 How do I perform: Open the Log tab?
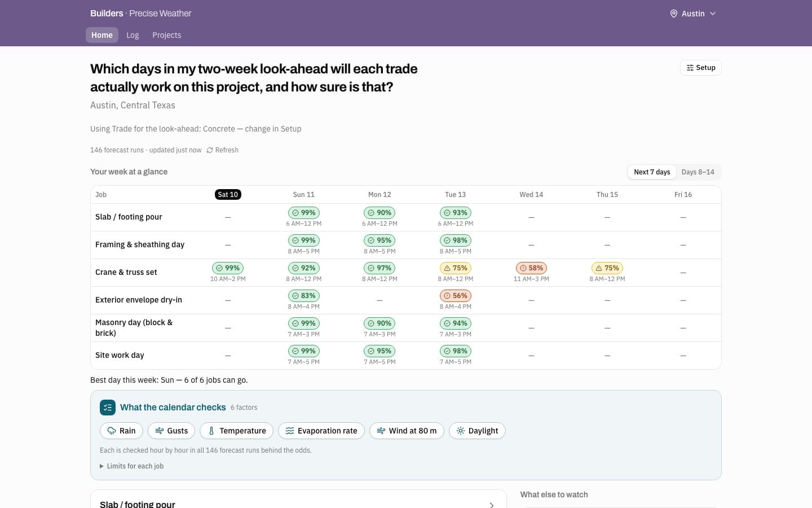click(133, 35)
